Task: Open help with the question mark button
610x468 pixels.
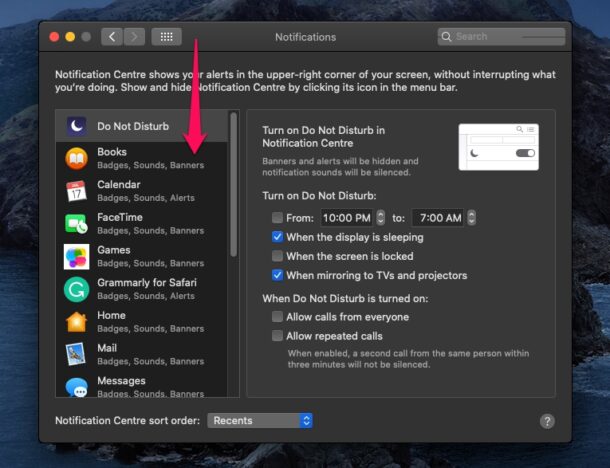Action: click(547, 421)
